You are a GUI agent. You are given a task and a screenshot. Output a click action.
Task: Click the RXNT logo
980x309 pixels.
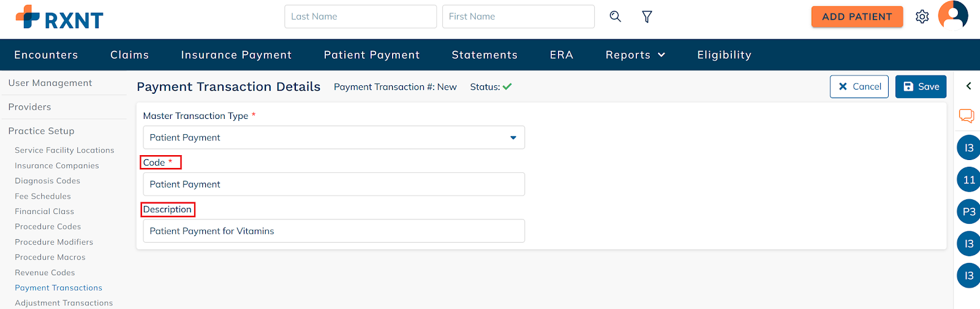(59, 18)
